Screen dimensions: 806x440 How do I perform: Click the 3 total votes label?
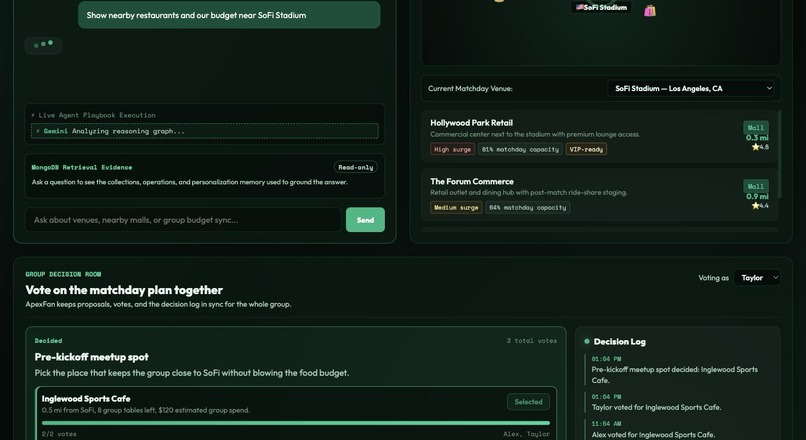(532, 341)
